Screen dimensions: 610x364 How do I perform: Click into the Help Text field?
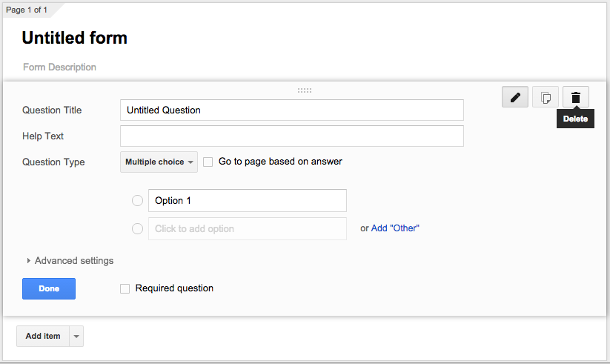click(x=291, y=136)
